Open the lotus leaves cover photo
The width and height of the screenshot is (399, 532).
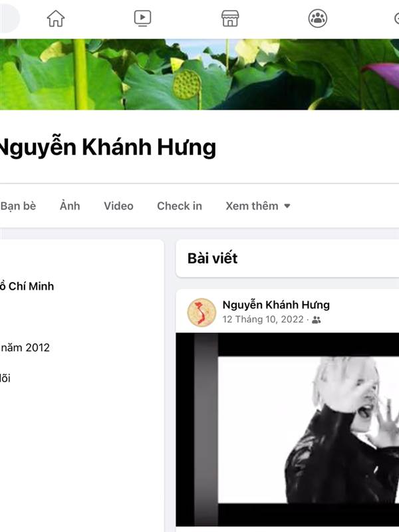pos(199,74)
